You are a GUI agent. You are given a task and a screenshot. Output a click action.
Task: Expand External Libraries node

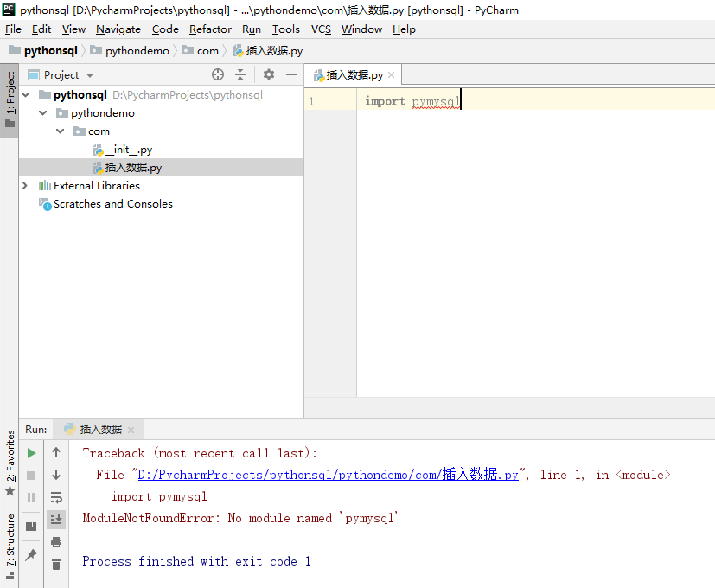click(x=25, y=185)
